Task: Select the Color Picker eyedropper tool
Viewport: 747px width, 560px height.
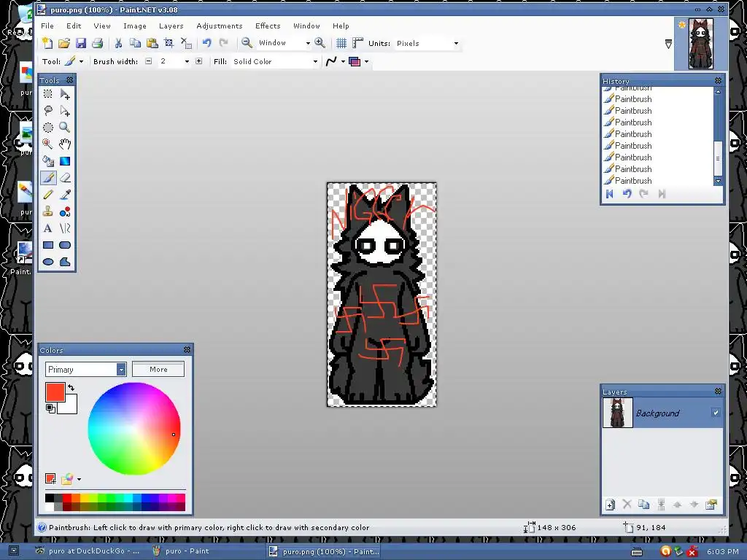Action: (x=65, y=194)
